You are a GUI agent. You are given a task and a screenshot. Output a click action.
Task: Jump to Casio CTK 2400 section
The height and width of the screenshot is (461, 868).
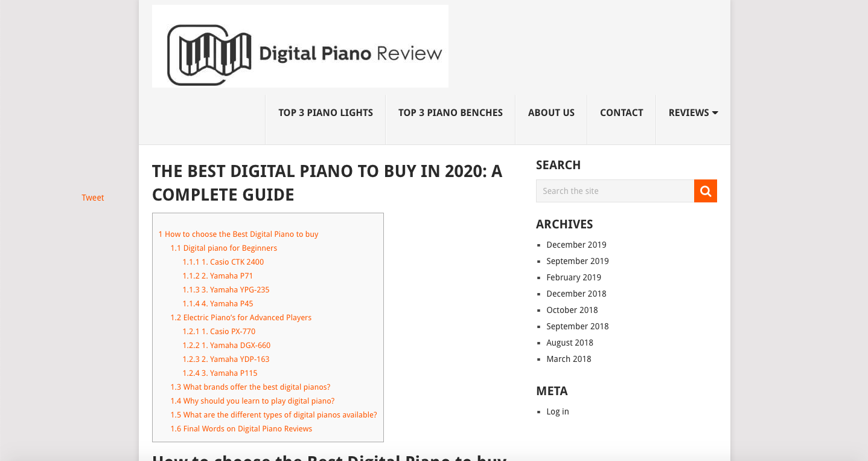(x=223, y=262)
